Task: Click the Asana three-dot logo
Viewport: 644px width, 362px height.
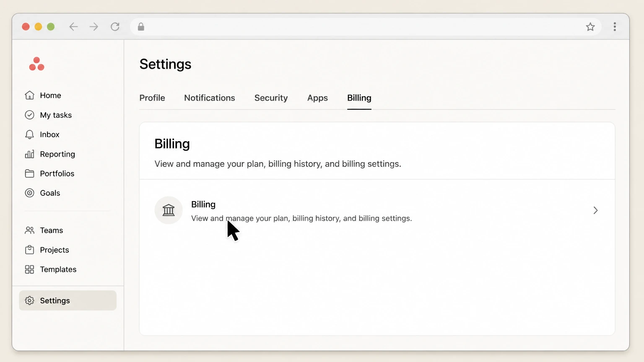Action: point(36,64)
